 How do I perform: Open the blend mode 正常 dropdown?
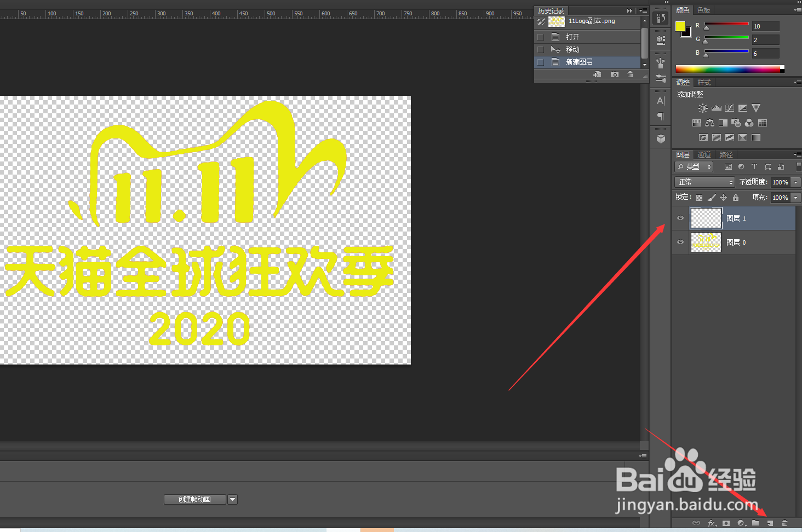pos(704,182)
